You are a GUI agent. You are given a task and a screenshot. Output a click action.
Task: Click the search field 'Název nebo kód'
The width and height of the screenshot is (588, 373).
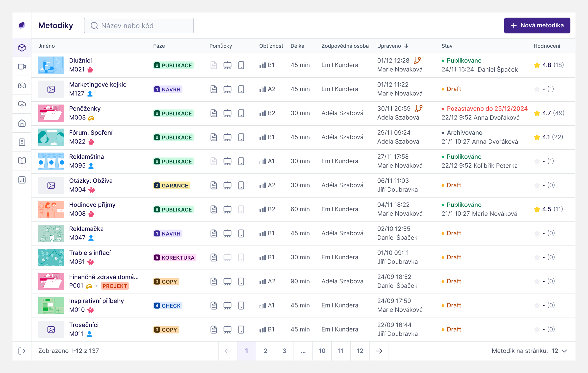click(139, 25)
